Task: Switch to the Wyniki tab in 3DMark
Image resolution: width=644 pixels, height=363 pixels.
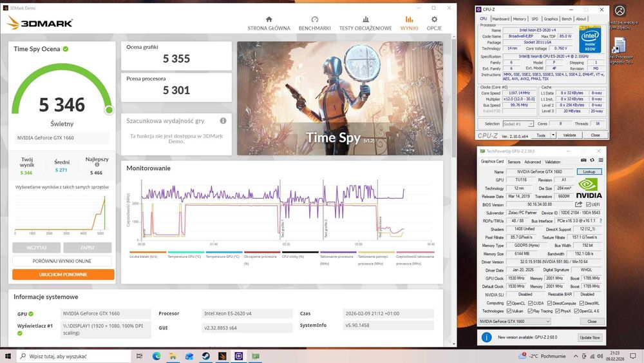Action: (409, 23)
